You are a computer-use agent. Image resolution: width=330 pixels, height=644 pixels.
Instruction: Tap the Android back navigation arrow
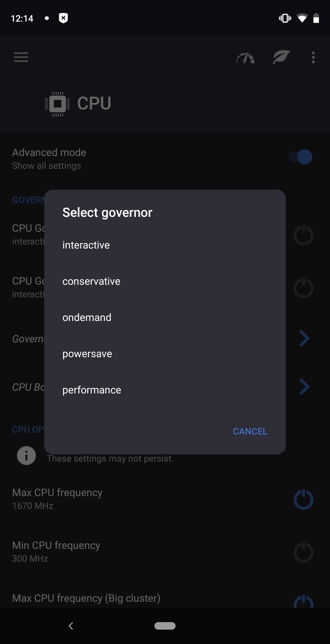pos(71,626)
